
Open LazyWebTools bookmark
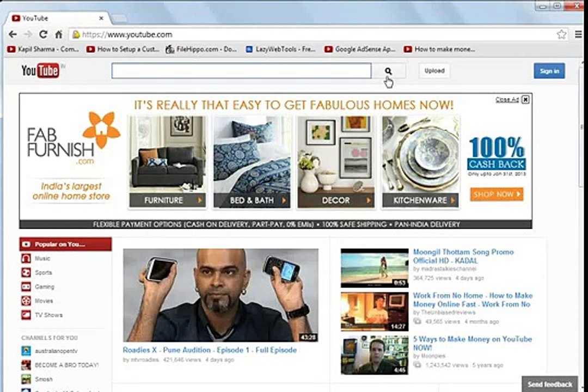(280, 49)
